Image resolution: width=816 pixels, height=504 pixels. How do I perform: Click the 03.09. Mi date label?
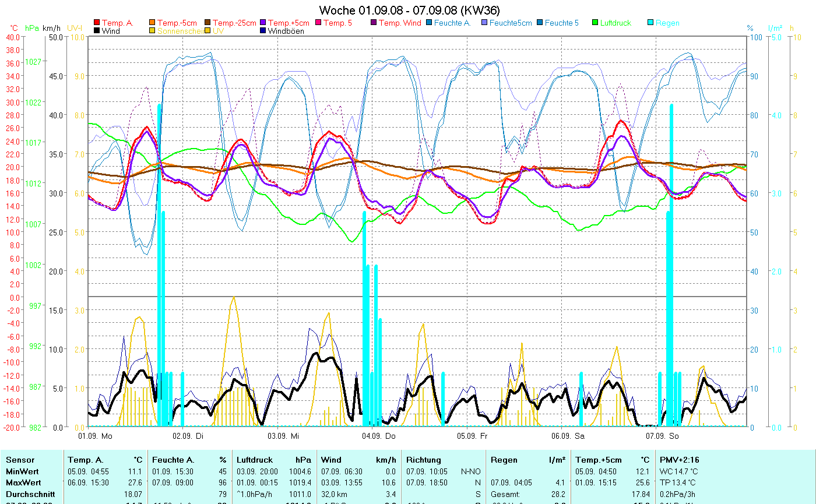[283, 435]
